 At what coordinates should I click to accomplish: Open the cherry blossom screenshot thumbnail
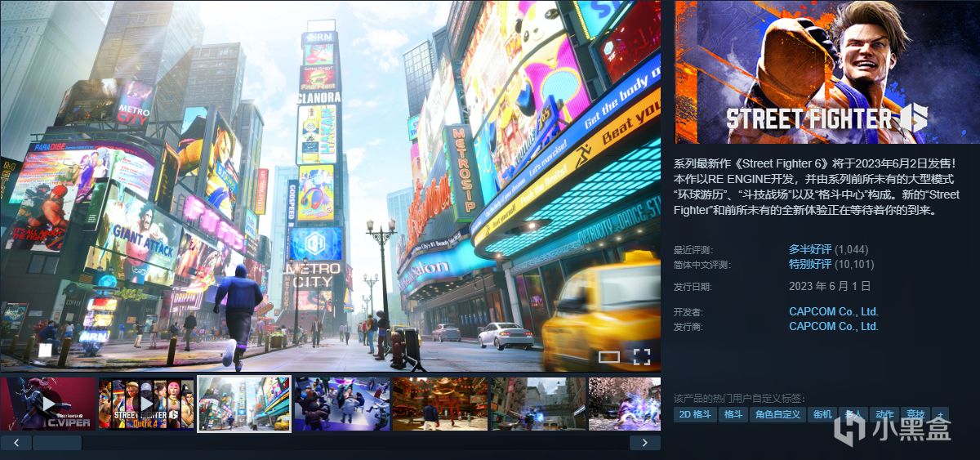625,404
